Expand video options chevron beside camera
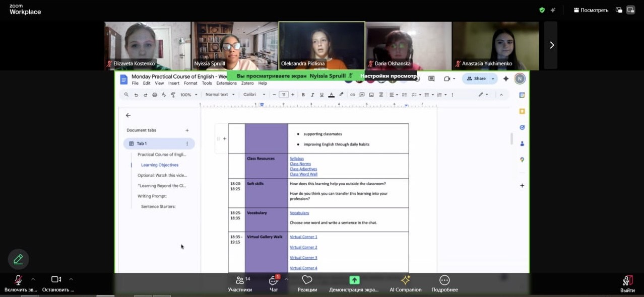Image resolution: width=644 pixels, height=297 pixels. point(71,279)
